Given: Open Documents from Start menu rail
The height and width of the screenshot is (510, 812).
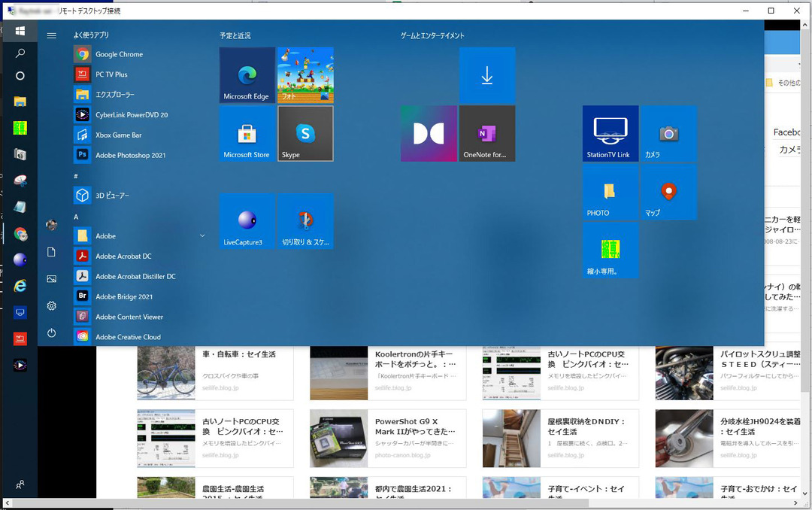Looking at the screenshot, I should (x=51, y=252).
